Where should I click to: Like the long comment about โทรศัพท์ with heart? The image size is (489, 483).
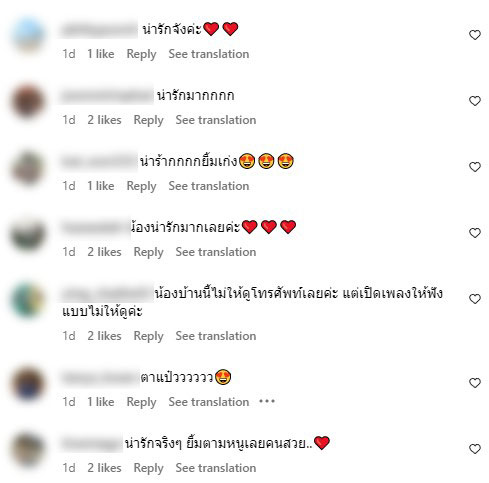click(x=475, y=299)
